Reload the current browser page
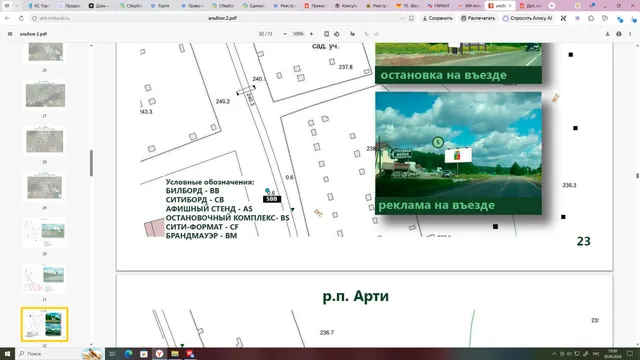 [21, 18]
